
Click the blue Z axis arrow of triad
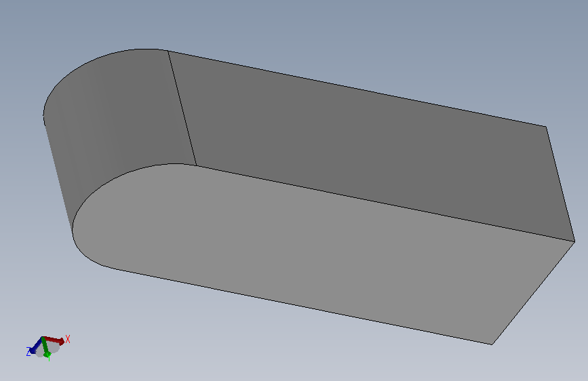pos(36,346)
